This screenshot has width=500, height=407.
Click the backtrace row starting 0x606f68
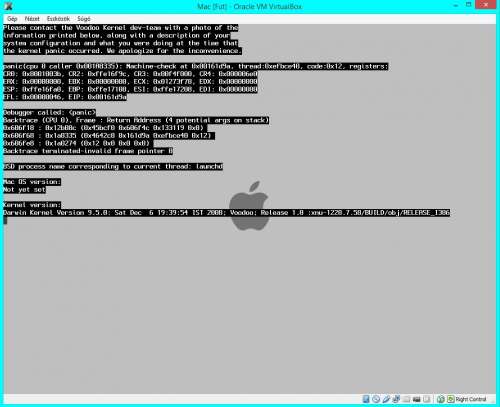[109, 136]
